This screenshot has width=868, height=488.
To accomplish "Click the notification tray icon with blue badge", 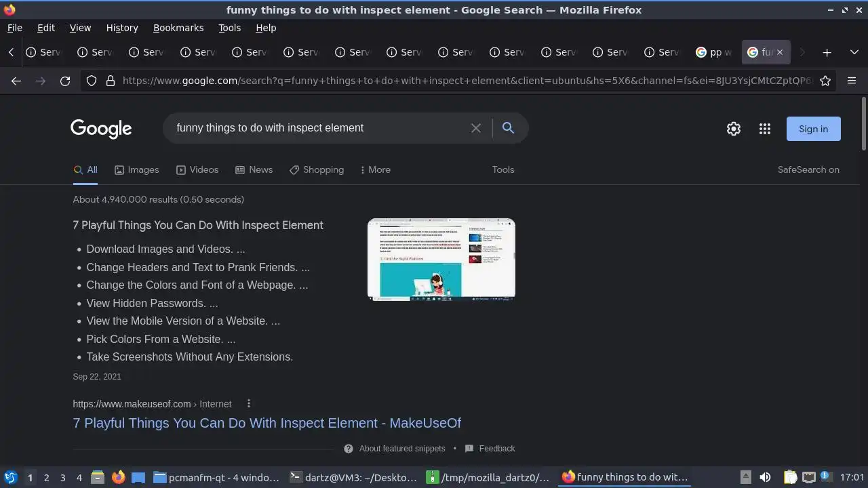I will [x=825, y=477].
